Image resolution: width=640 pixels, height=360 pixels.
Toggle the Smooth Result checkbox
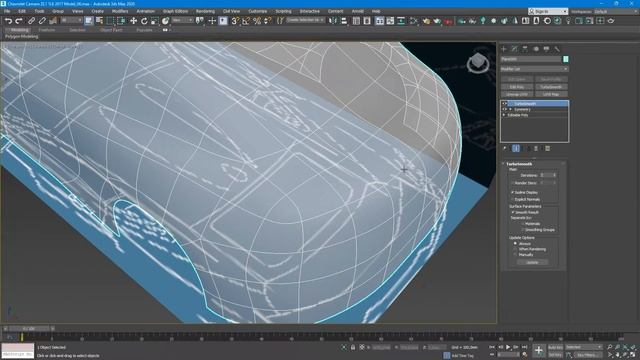(x=513, y=212)
